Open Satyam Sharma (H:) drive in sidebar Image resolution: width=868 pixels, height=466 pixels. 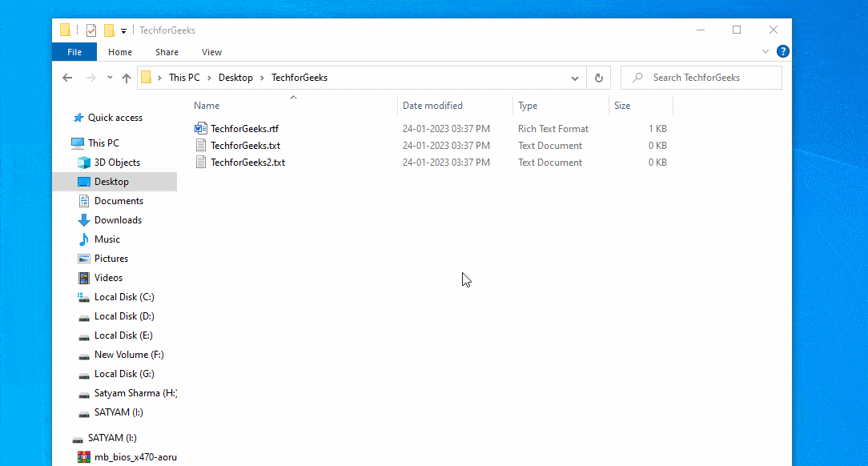point(135,393)
